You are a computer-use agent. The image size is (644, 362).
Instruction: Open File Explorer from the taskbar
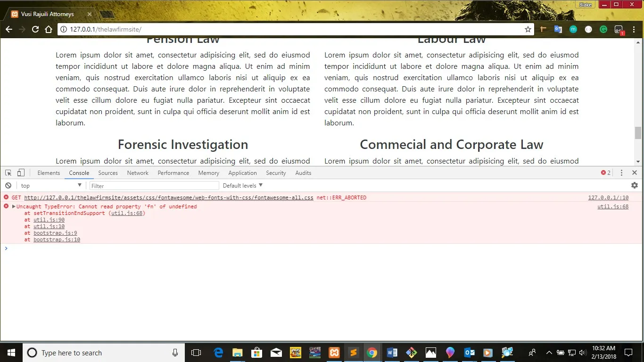coord(237,353)
